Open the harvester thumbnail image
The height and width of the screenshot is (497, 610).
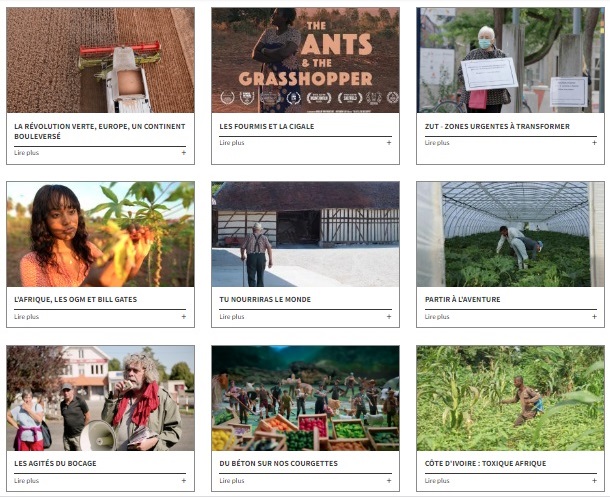coord(100,60)
